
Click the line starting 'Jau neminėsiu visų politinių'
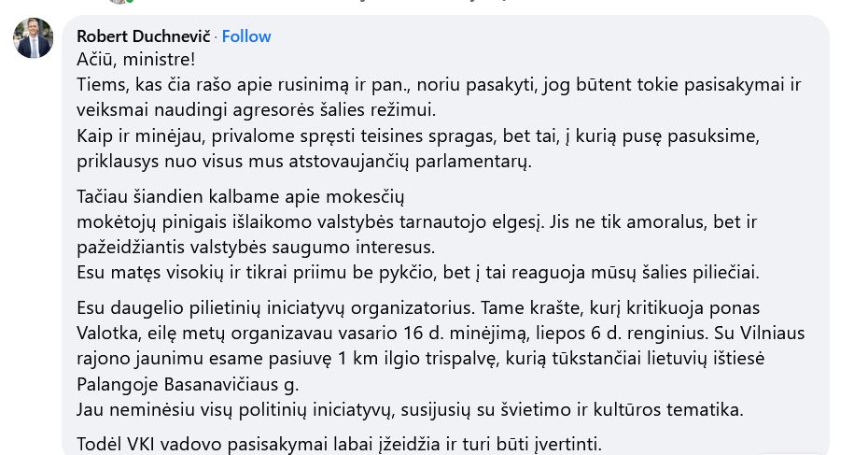point(410,409)
